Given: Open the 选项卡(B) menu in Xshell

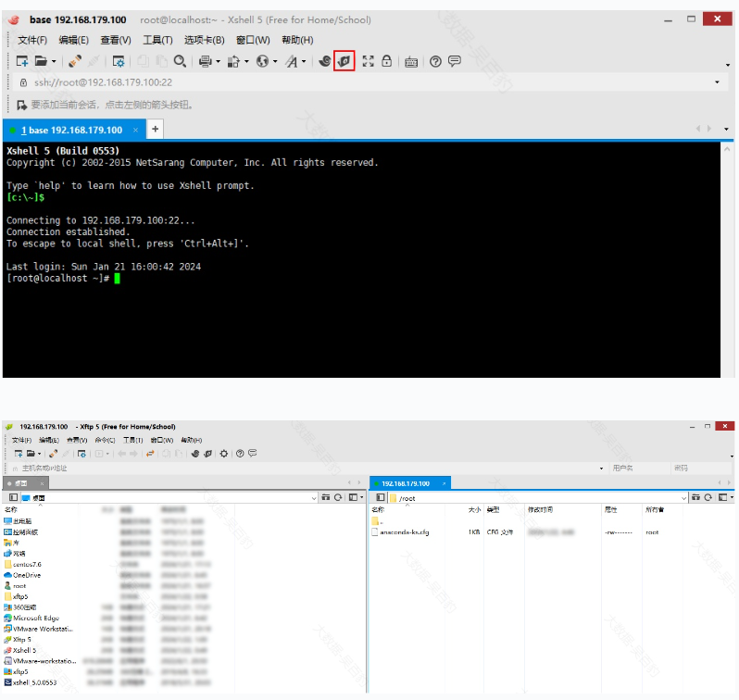Looking at the screenshot, I should [x=204, y=40].
